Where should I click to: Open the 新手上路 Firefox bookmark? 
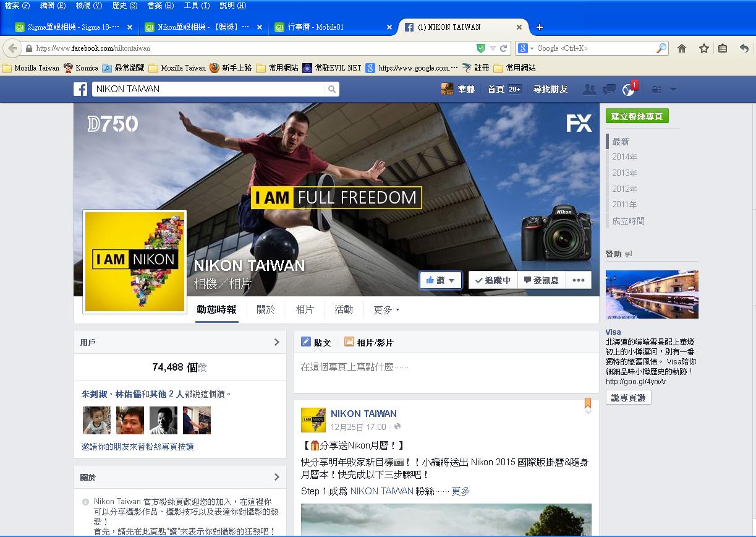pos(231,68)
